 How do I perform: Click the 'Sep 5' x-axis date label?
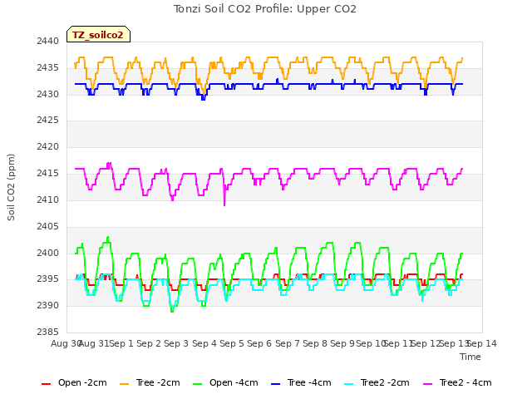[232, 343]
